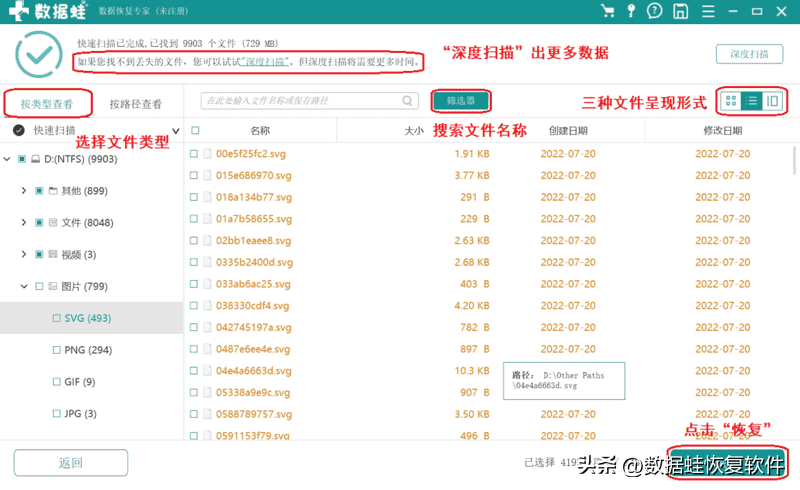Click the file list vertical scrollbar
Viewport: 800px width, 490px height.
(794, 160)
